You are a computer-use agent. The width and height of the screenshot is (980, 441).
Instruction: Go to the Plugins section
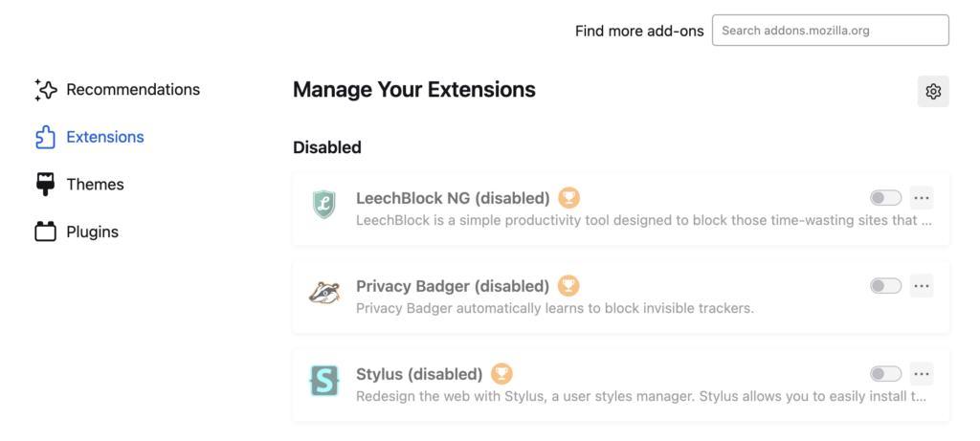92,232
